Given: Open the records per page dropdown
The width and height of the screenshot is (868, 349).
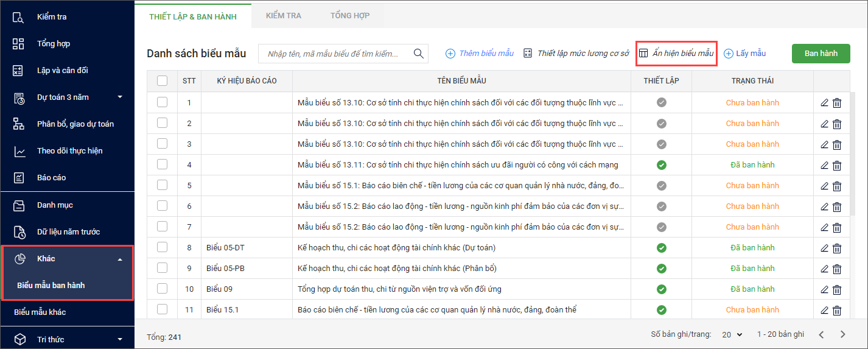Looking at the screenshot, I should pyautogui.click(x=732, y=334).
